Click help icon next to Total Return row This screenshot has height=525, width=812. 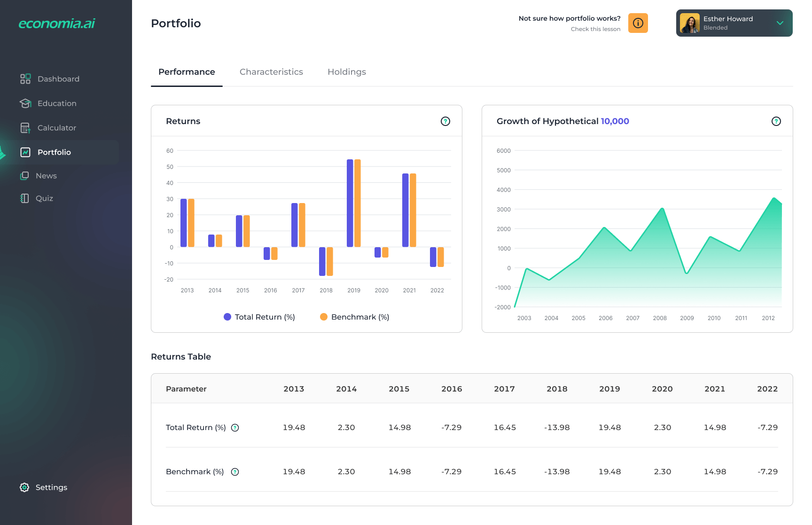click(235, 428)
